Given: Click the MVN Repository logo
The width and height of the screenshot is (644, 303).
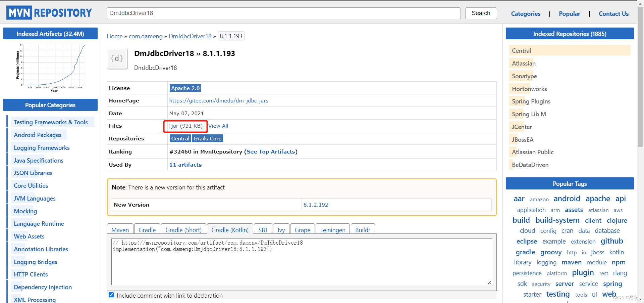Looking at the screenshot, I should click(x=49, y=12).
